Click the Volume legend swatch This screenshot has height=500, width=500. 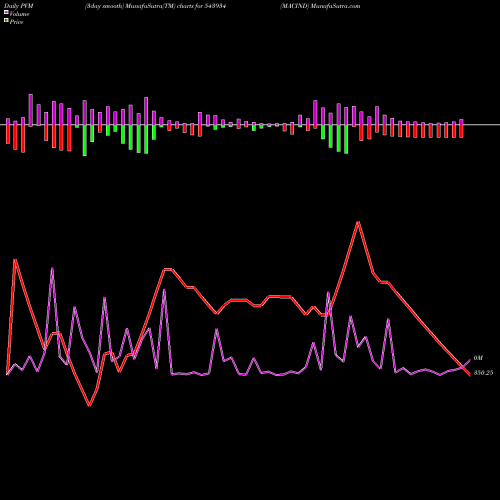tap(6, 13)
